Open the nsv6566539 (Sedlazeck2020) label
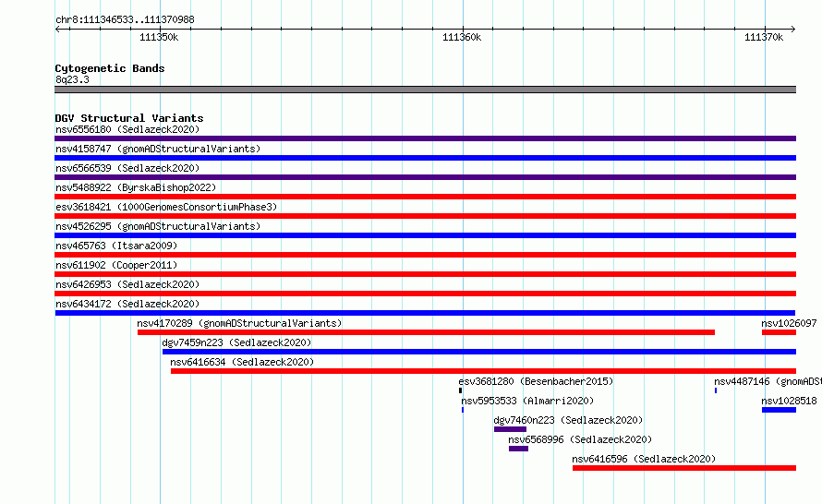The height and width of the screenshot is (504, 822). [127, 168]
